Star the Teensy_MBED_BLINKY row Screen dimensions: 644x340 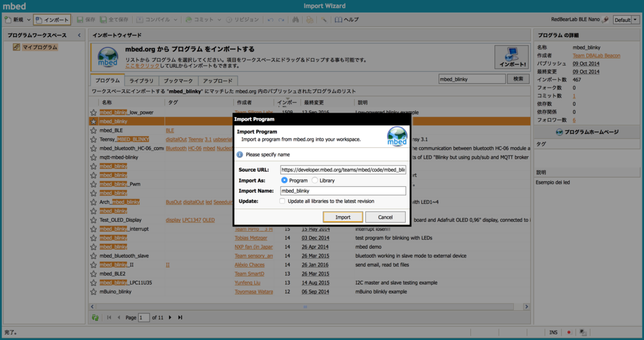pyautogui.click(x=94, y=139)
